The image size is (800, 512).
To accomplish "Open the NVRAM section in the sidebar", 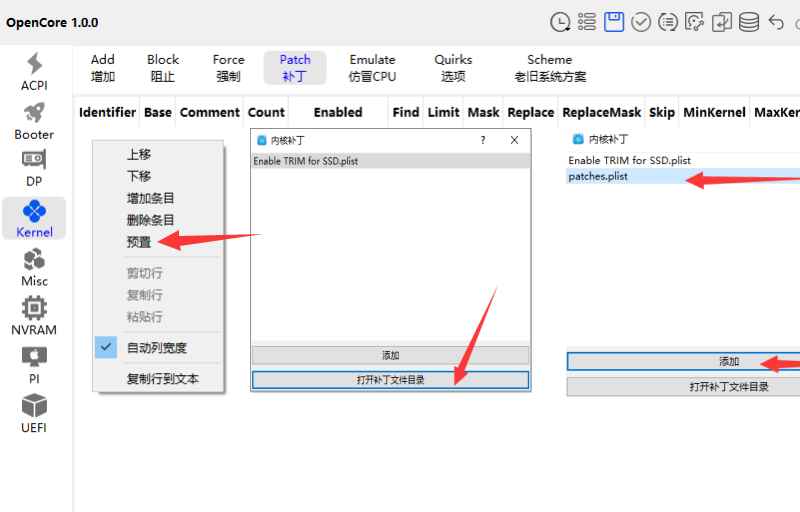I will [34, 316].
